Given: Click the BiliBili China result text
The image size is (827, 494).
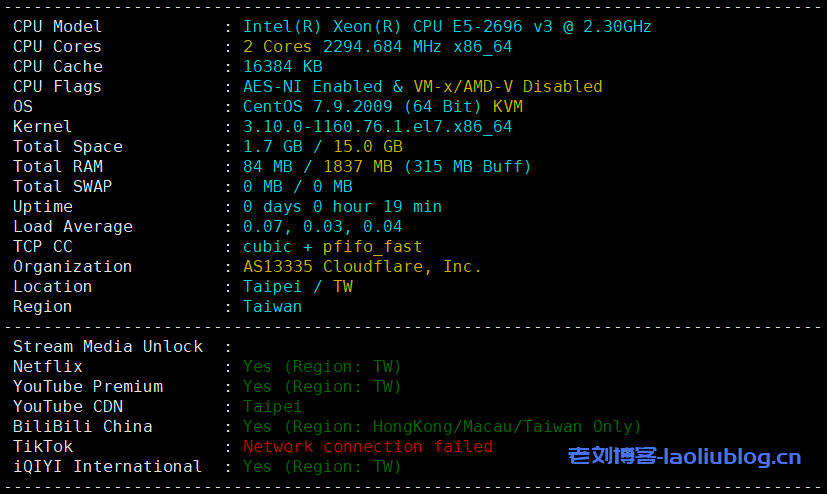Looking at the screenshot, I should (x=441, y=427).
